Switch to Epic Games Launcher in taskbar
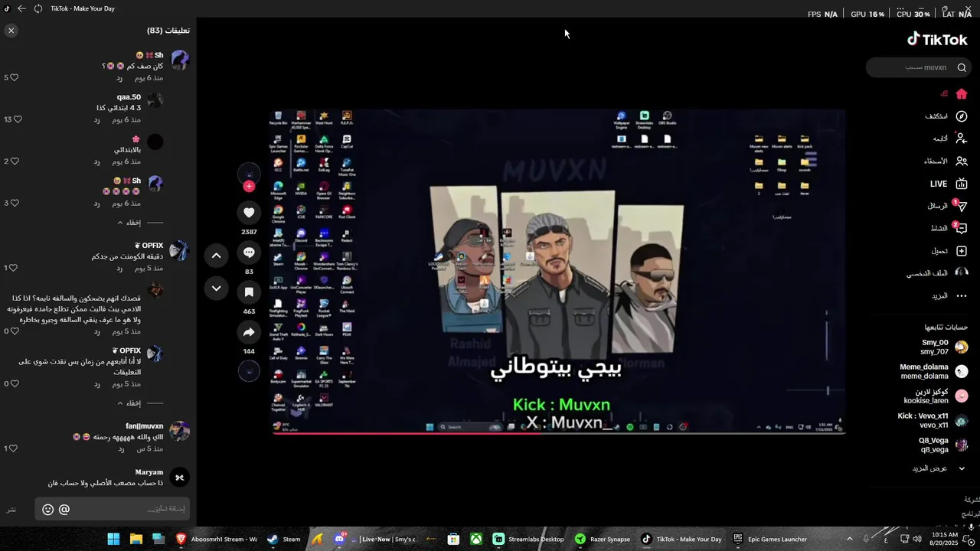The width and height of the screenshot is (980, 551). (769, 539)
